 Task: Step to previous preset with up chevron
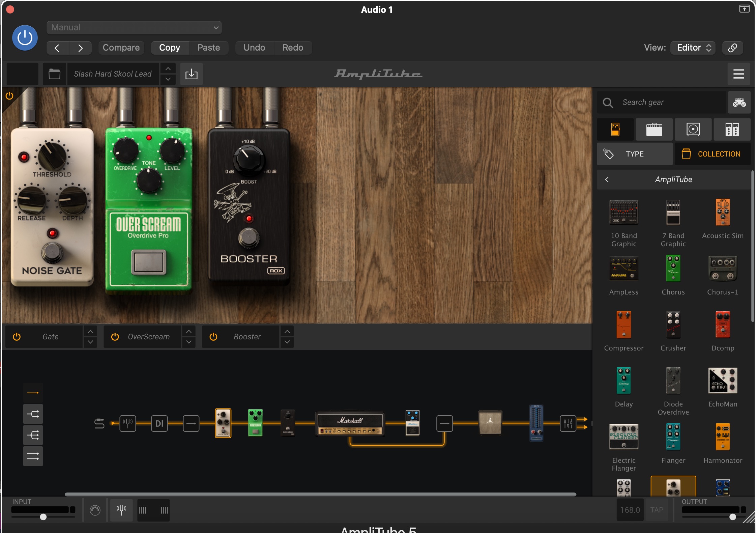168,69
